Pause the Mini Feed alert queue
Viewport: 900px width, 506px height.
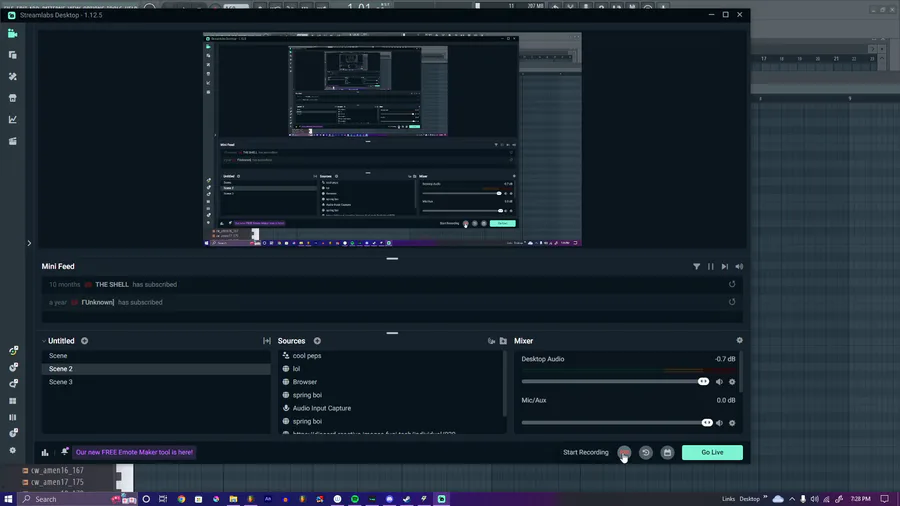[x=711, y=267]
